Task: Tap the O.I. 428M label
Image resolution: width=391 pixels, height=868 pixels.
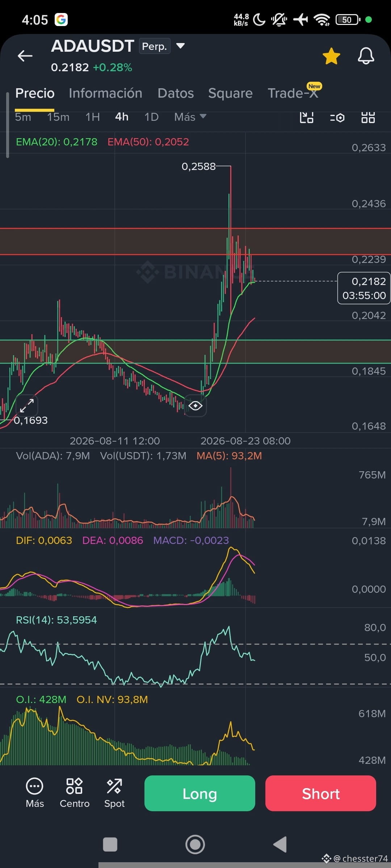Action: (x=41, y=699)
